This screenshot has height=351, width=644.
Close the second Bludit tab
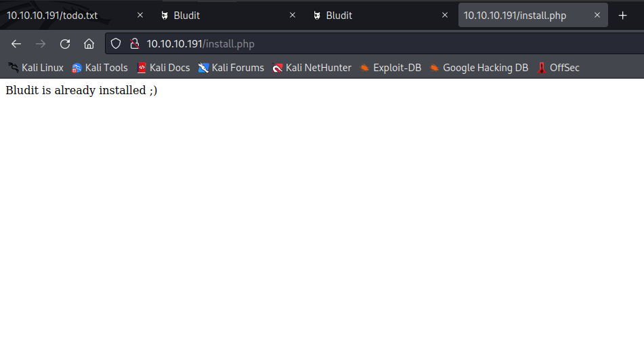pos(445,16)
